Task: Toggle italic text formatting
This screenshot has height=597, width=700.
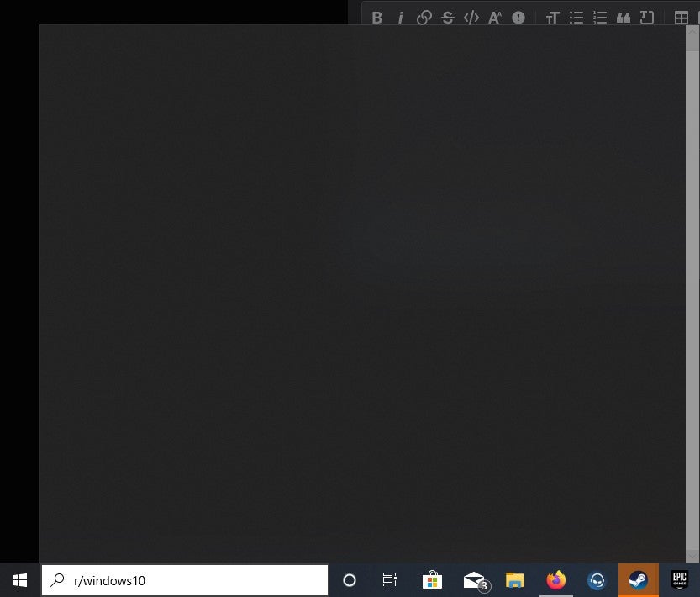Action: click(401, 17)
